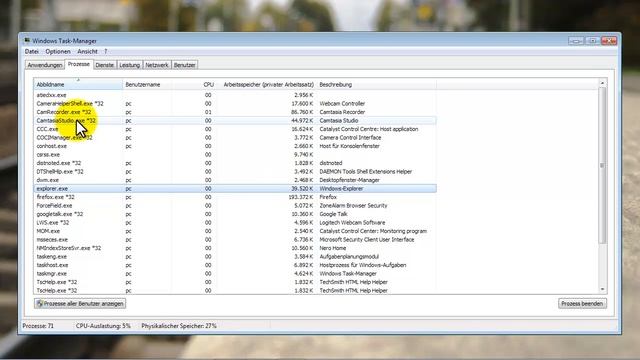Click Physikalischer Speicher: 27% status entry
Screen dimensions: 640x360
pos(179,326)
